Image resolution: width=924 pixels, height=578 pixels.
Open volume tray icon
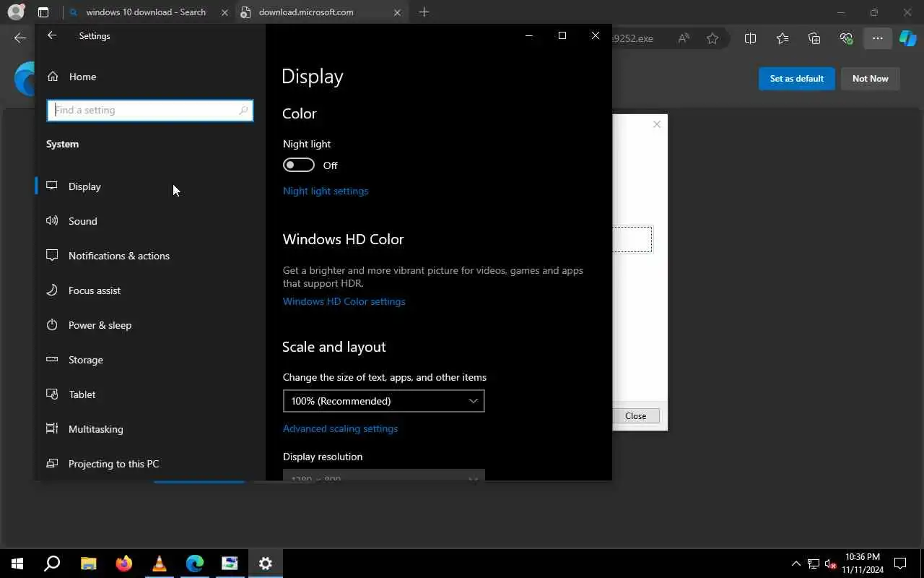click(831, 564)
